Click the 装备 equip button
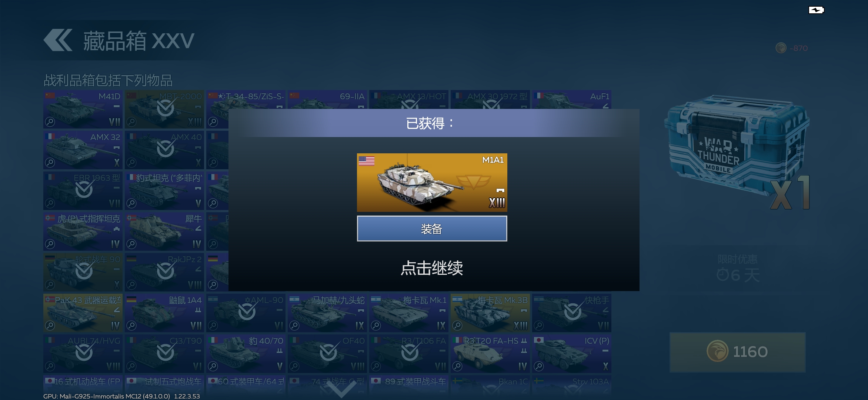The width and height of the screenshot is (868, 400). [432, 229]
